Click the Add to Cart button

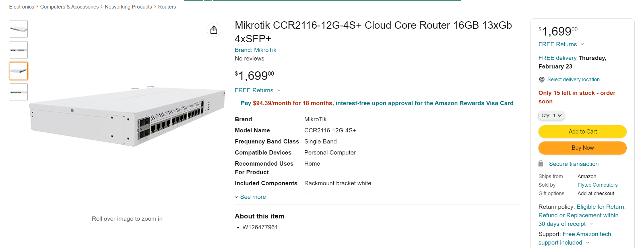tap(583, 132)
